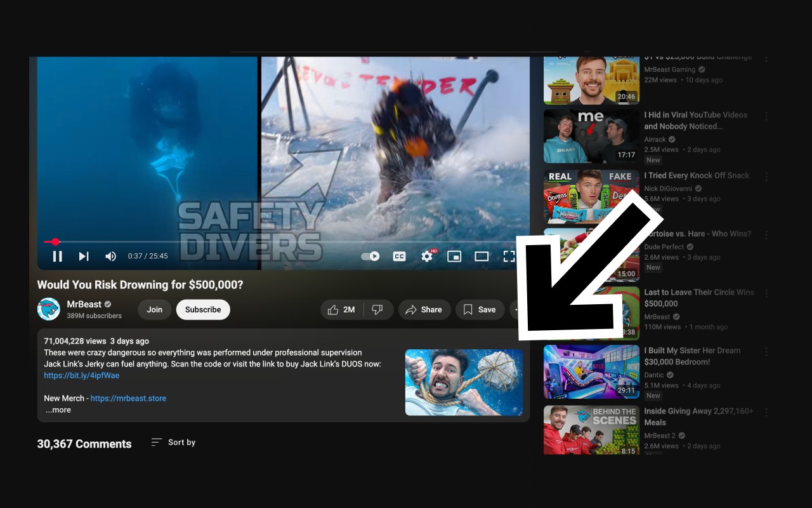This screenshot has height=508, width=812.
Task: Click the video title 'Would You Risk Drowning'
Action: tap(140, 285)
